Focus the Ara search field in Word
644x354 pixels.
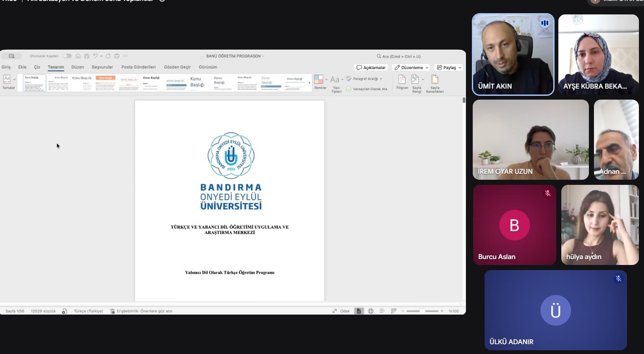399,56
